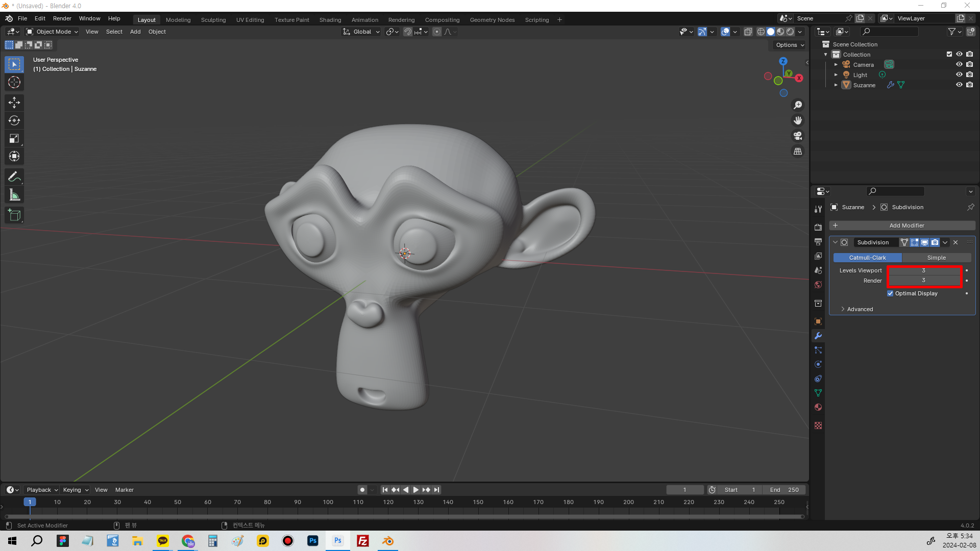The width and height of the screenshot is (980, 551).
Task: Click the Add Modifier button
Action: [x=902, y=226]
